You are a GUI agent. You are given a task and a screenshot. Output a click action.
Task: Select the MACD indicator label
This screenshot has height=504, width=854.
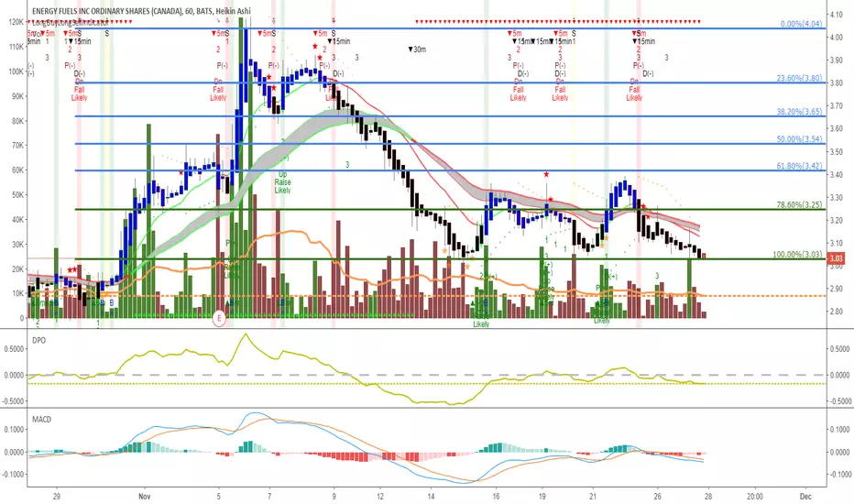(x=41, y=419)
